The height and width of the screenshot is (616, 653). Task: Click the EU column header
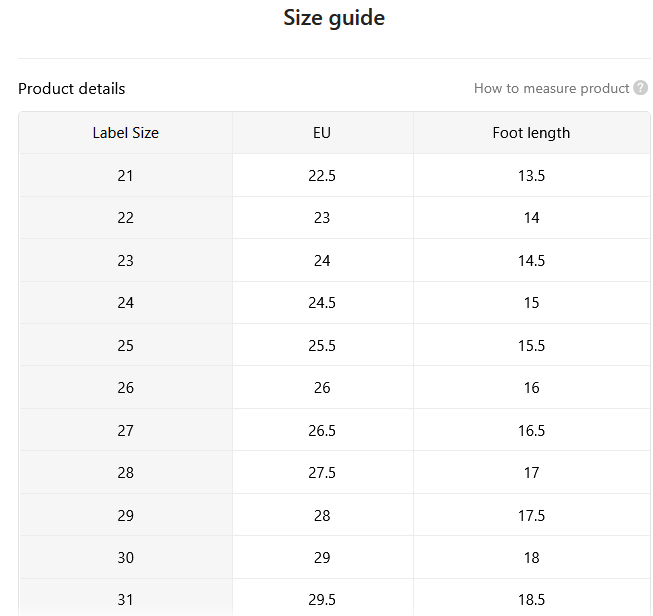(x=322, y=133)
